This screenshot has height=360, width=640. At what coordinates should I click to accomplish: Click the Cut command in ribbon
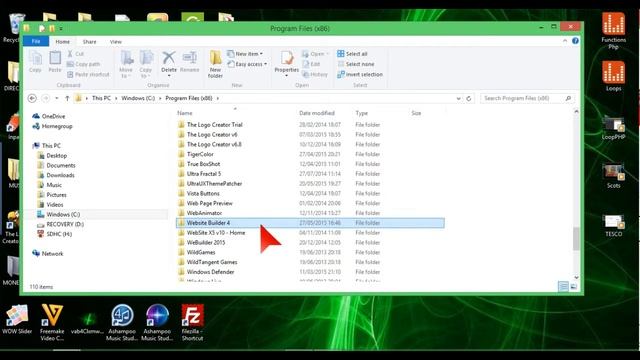point(76,54)
